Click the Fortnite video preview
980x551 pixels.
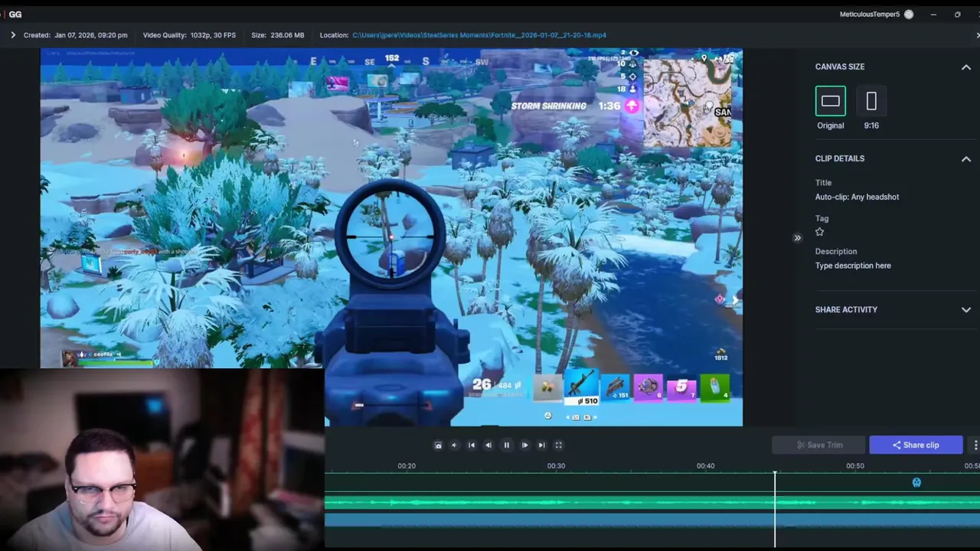click(391, 237)
